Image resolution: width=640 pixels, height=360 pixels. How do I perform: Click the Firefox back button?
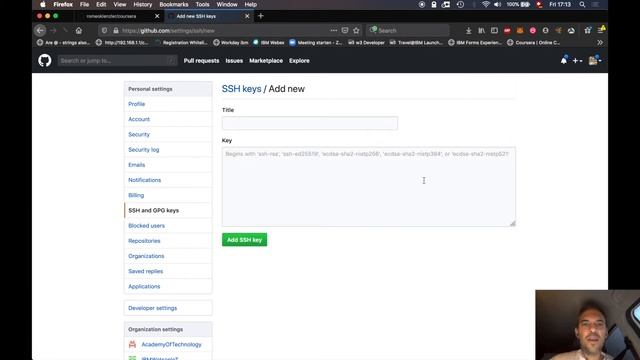[40, 31]
